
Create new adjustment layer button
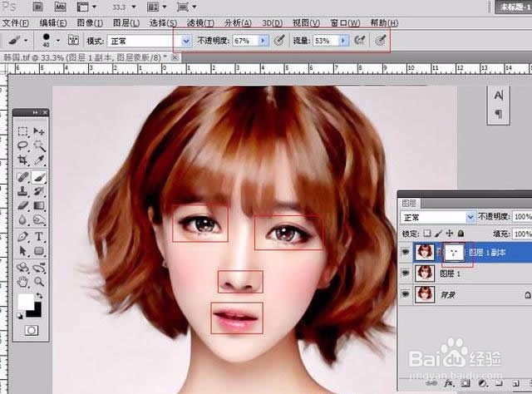482,383
